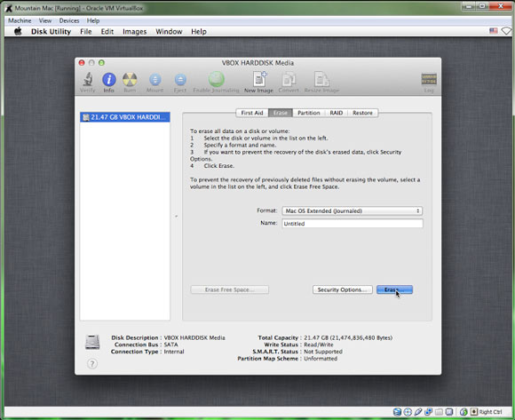Open the Images menu

click(x=135, y=32)
